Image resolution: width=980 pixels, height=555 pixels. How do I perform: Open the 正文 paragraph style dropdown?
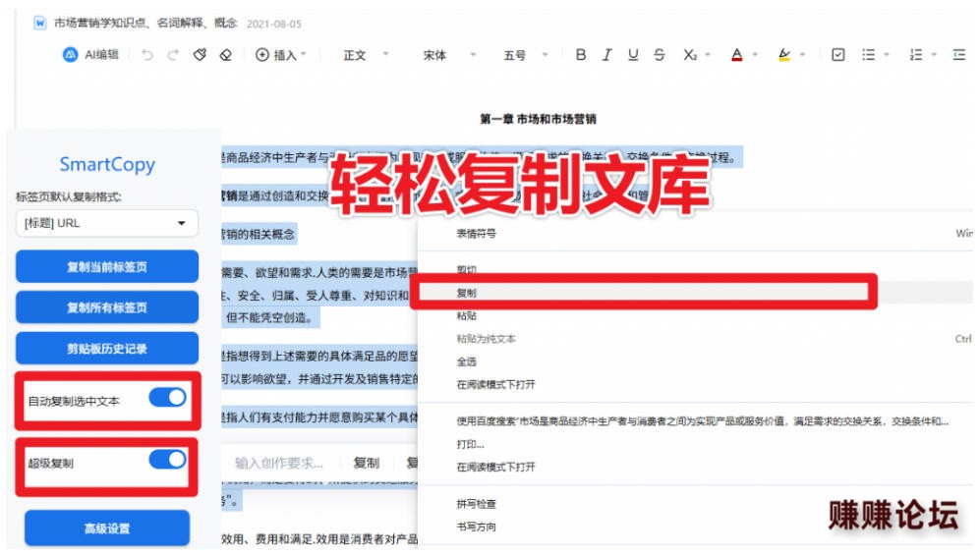click(x=366, y=55)
